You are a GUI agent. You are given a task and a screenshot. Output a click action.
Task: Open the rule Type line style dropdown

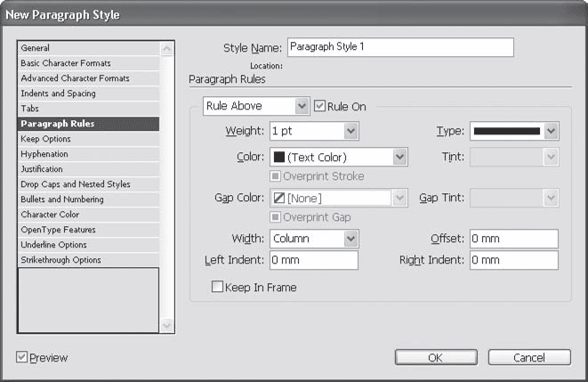[x=551, y=132]
